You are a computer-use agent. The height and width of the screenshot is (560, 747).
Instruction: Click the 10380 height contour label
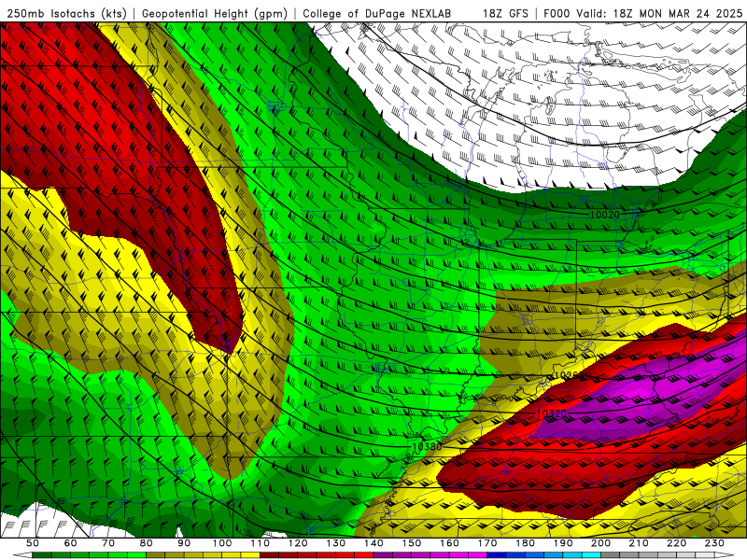[427, 447]
